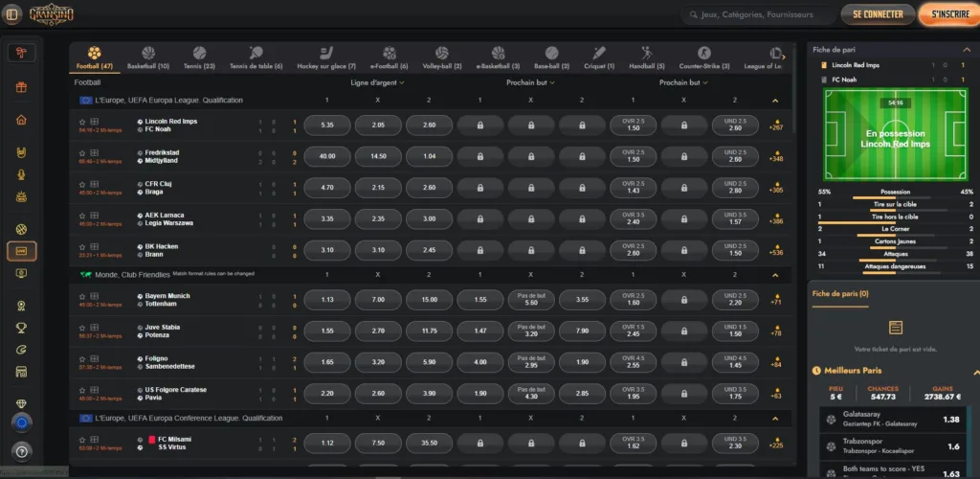
Task: Favorite the AEK Larnaca match star
Action: click(x=82, y=216)
